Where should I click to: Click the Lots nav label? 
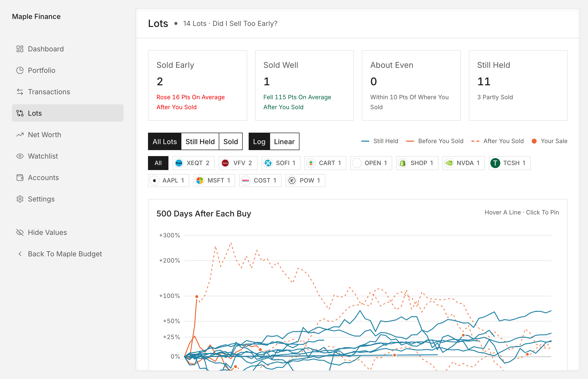(x=35, y=113)
